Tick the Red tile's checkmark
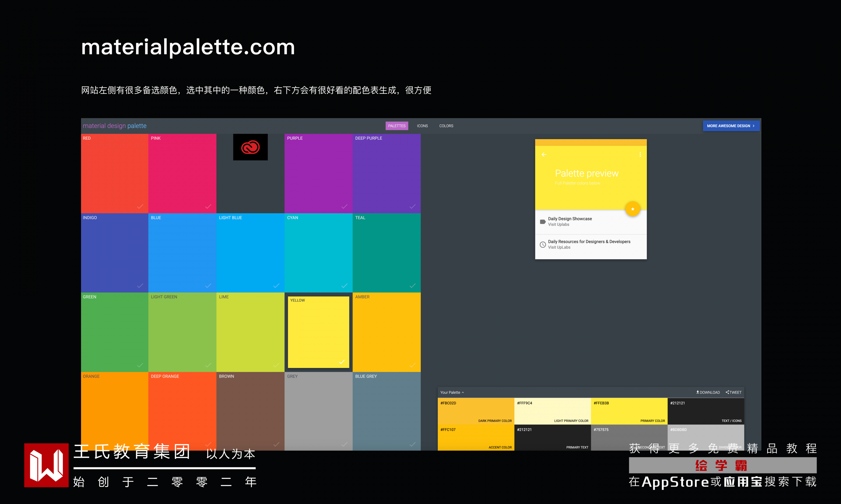The image size is (841, 504). (x=140, y=206)
